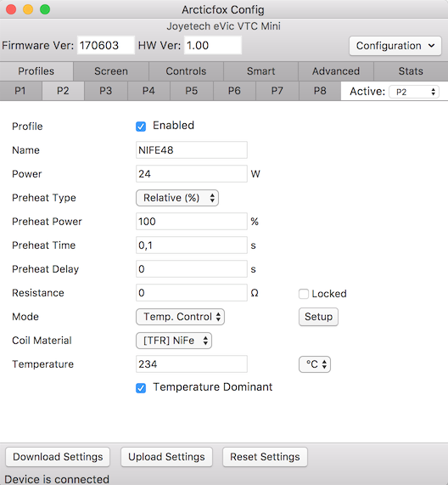The height and width of the screenshot is (485, 448).
Task: Switch to the Screen tab
Action: tap(111, 71)
